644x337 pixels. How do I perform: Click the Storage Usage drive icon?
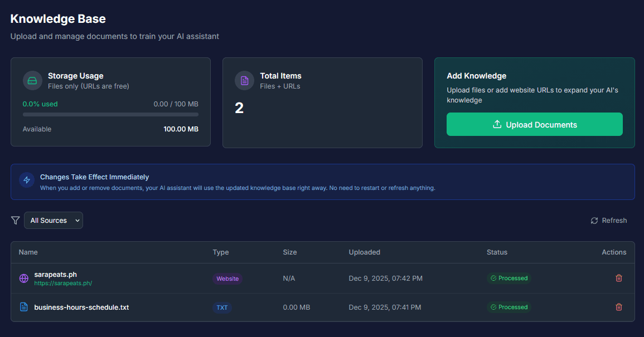pos(32,81)
